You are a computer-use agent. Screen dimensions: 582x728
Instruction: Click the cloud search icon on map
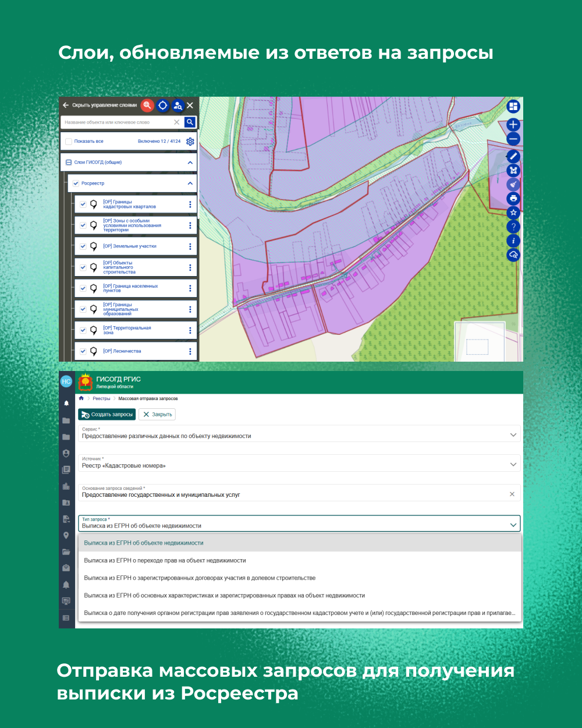coord(513,255)
